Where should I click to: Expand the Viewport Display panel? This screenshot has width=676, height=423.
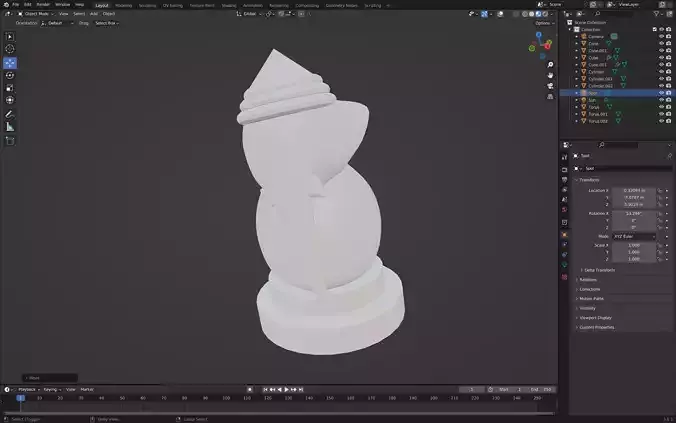tap(595, 318)
